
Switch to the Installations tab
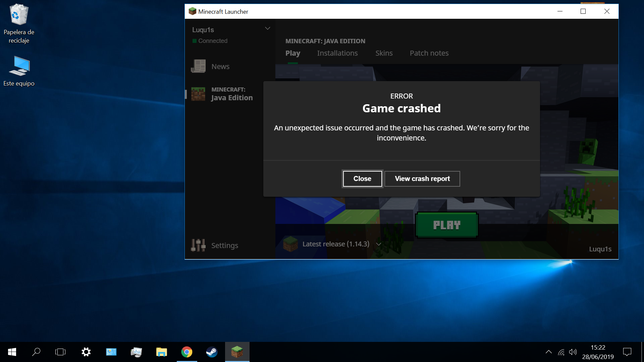pos(337,53)
